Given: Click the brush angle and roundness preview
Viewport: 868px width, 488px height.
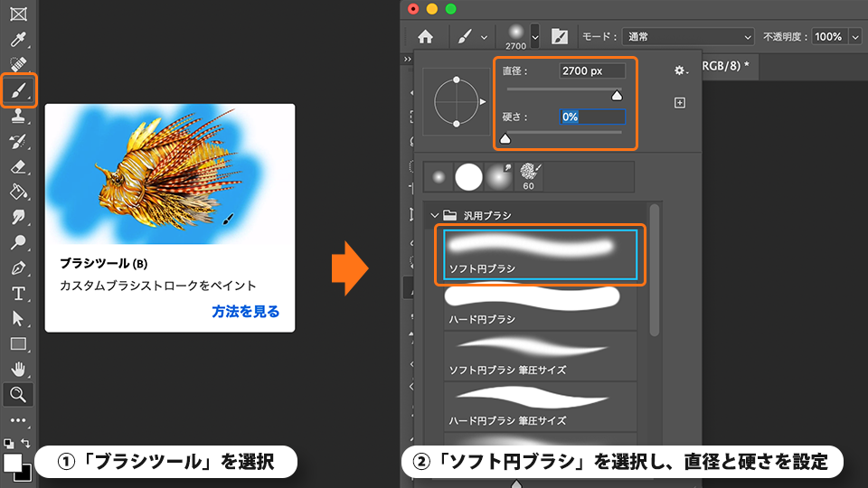Looking at the screenshot, I should click(x=457, y=102).
